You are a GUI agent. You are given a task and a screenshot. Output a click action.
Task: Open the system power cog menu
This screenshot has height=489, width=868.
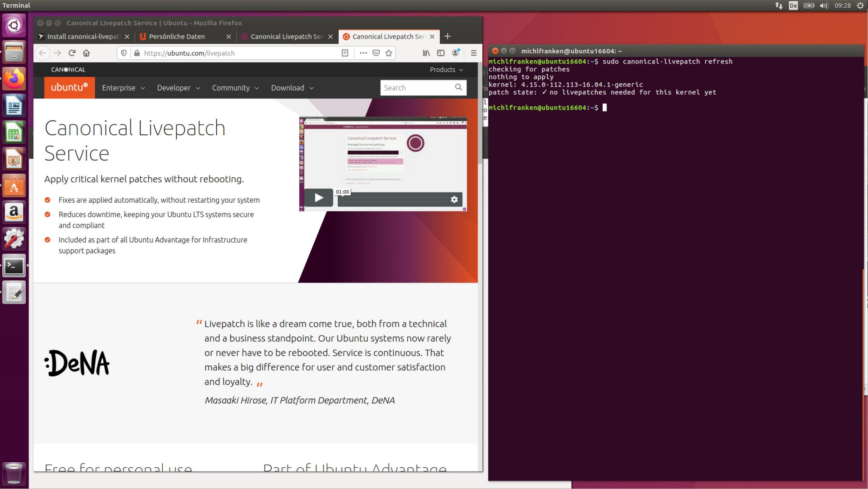click(x=860, y=6)
